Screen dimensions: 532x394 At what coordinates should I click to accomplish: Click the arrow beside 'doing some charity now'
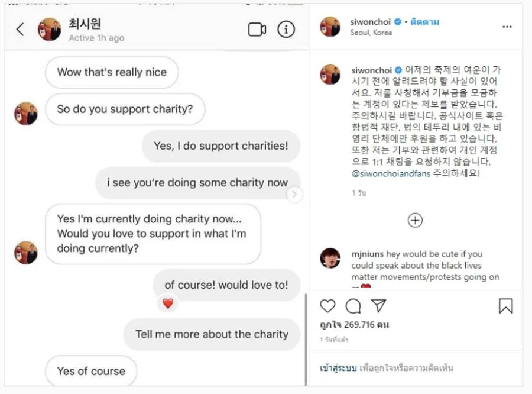coord(294,194)
